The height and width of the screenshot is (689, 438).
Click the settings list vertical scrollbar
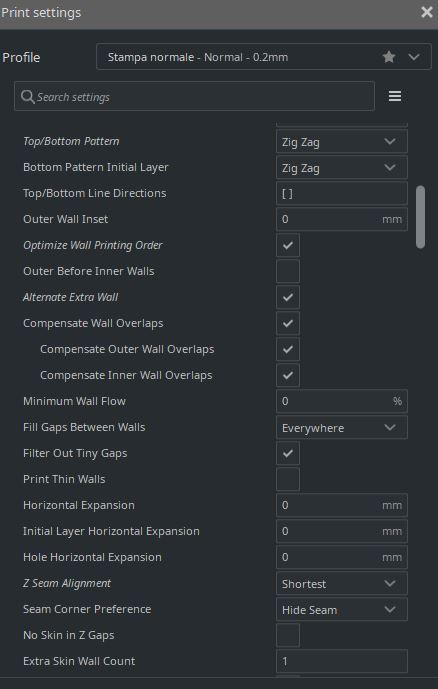pyautogui.click(x=420, y=217)
